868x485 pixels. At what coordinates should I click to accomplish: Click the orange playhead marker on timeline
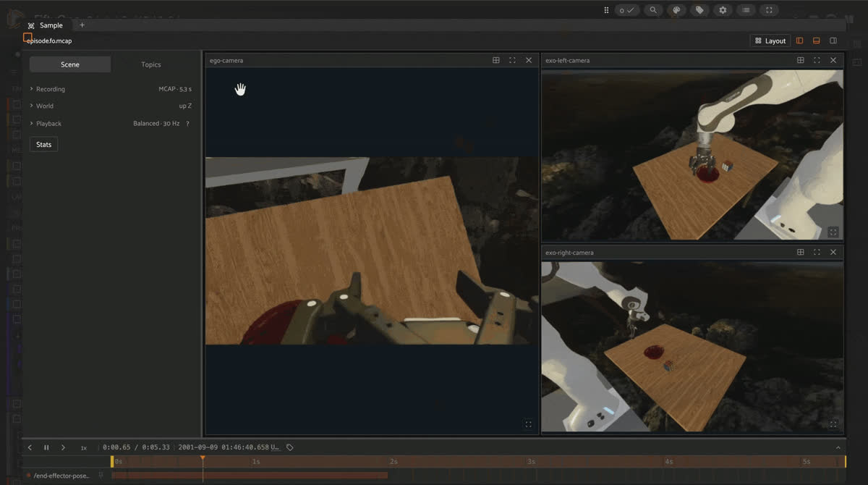click(x=203, y=457)
